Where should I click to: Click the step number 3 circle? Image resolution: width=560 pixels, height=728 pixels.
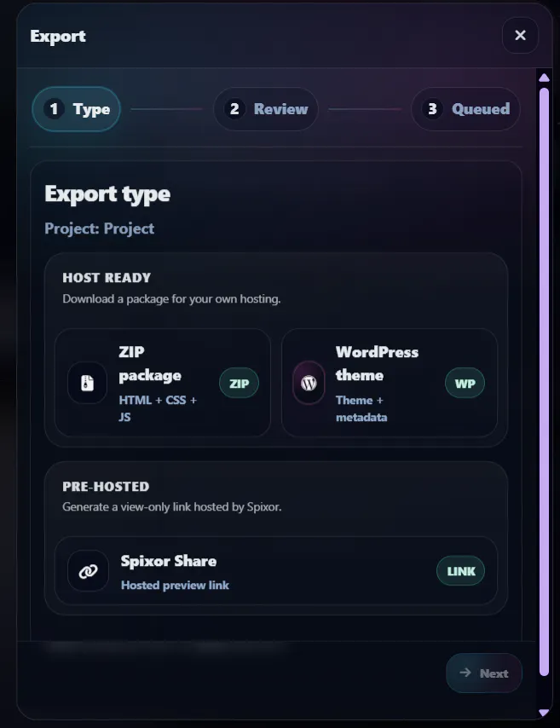point(432,109)
